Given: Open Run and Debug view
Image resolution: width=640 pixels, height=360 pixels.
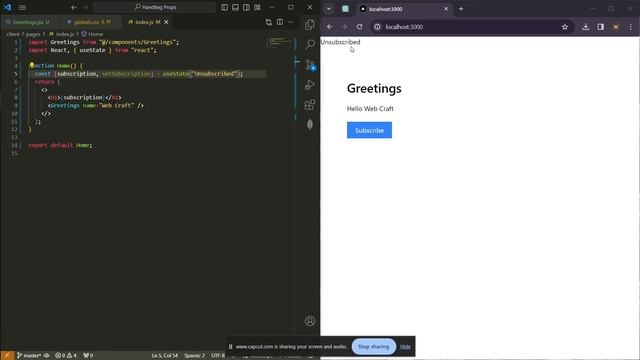Looking at the screenshot, I should coord(310,84).
